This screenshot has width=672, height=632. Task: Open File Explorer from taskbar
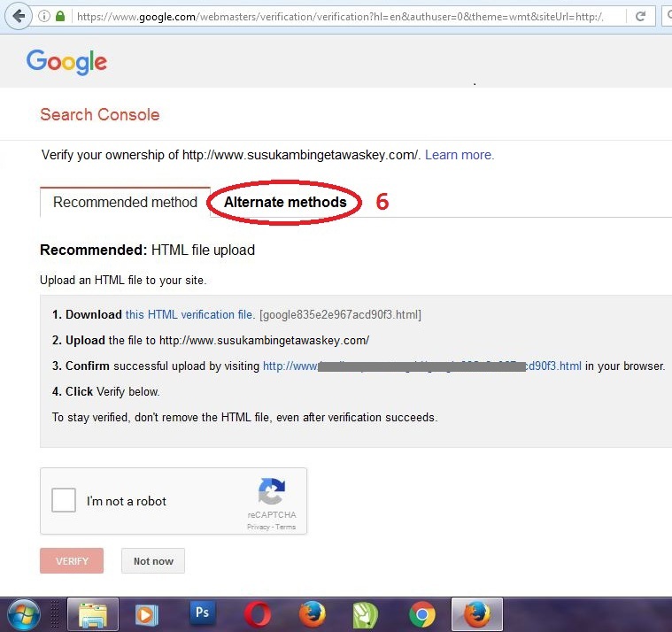(x=93, y=615)
